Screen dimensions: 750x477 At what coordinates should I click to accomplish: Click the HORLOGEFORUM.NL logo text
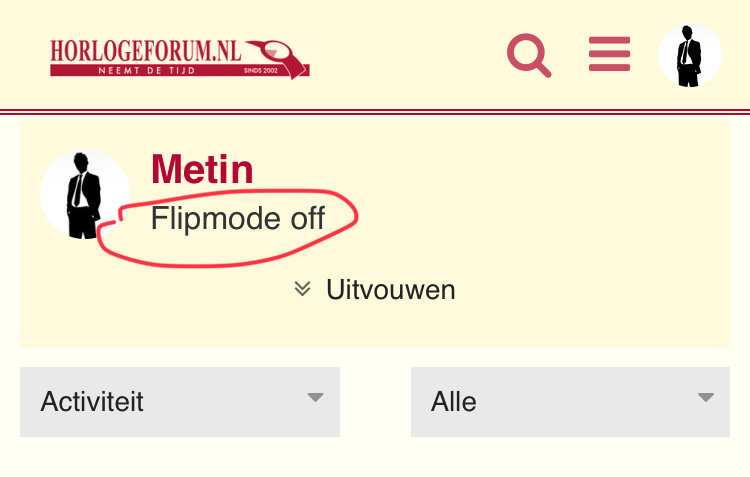tap(146, 51)
